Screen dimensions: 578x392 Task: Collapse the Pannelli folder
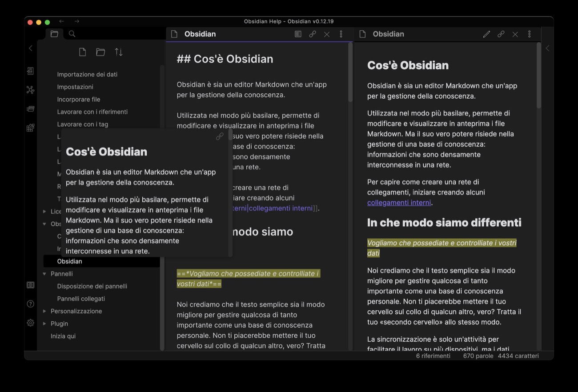point(44,274)
